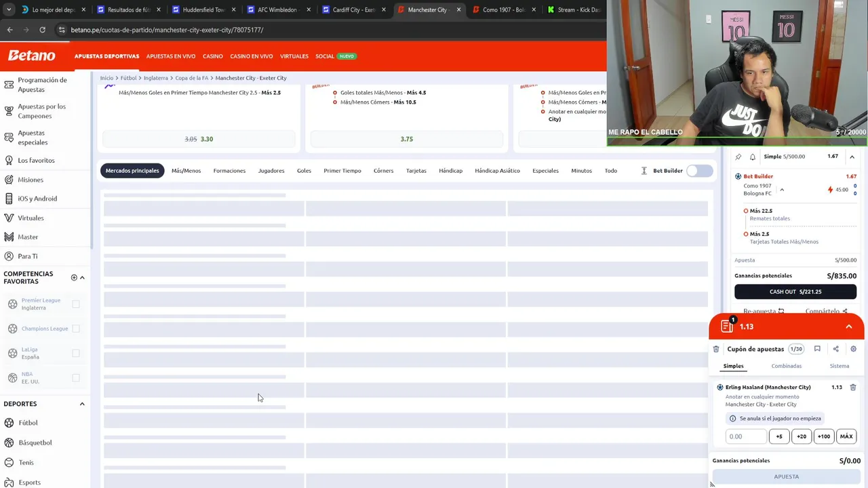Viewport: 868px width, 488px height.
Task: Select the Córners market tab
Action: point(383,171)
